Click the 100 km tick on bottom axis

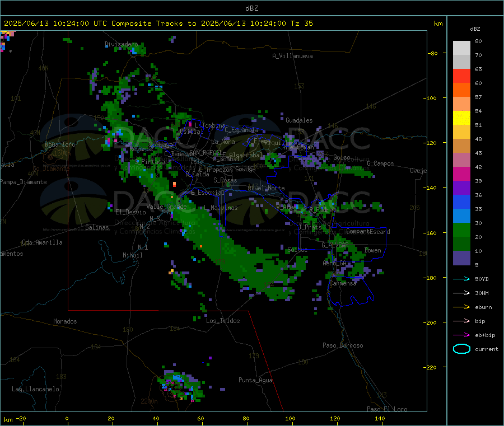pyautogui.click(x=290, y=418)
